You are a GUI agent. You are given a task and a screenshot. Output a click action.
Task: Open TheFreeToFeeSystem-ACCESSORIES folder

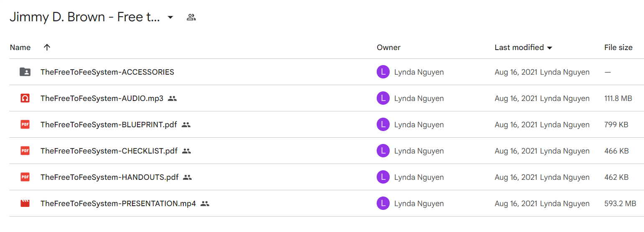(107, 72)
